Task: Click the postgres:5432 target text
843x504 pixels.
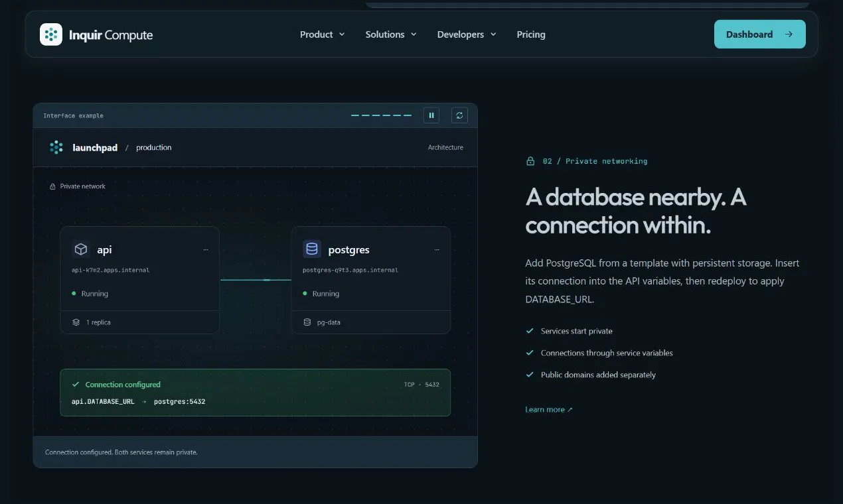Action: coord(180,402)
